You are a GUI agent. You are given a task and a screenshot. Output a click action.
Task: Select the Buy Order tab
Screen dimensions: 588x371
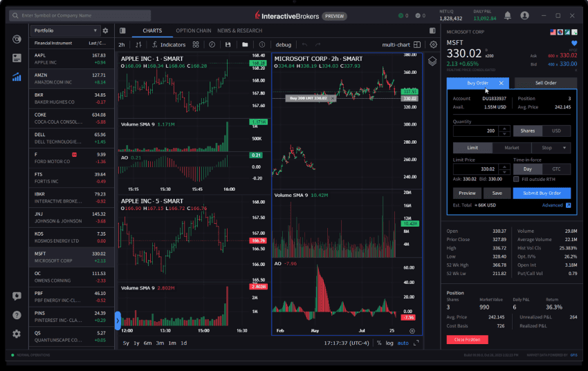[477, 83]
